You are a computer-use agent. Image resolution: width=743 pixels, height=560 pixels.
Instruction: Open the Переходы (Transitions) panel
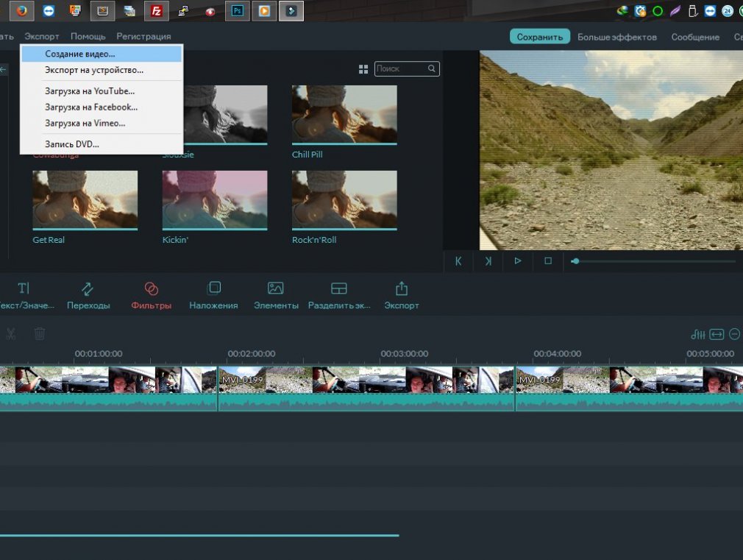click(88, 295)
